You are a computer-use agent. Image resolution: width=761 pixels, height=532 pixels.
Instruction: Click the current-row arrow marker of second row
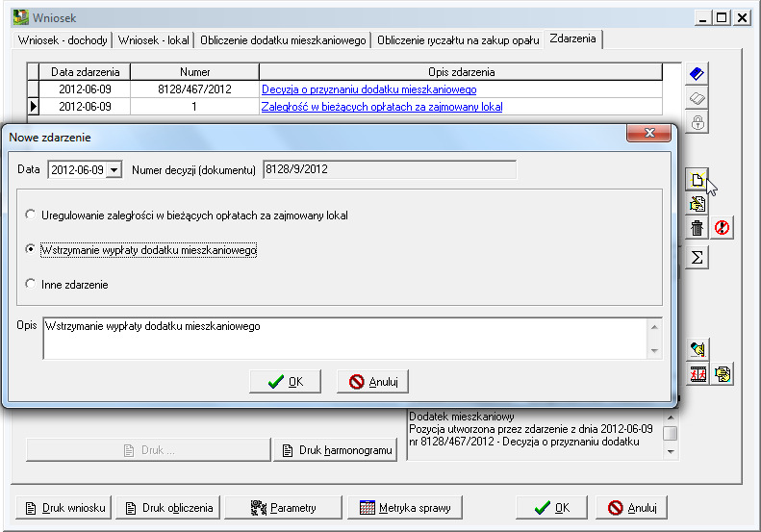33,106
